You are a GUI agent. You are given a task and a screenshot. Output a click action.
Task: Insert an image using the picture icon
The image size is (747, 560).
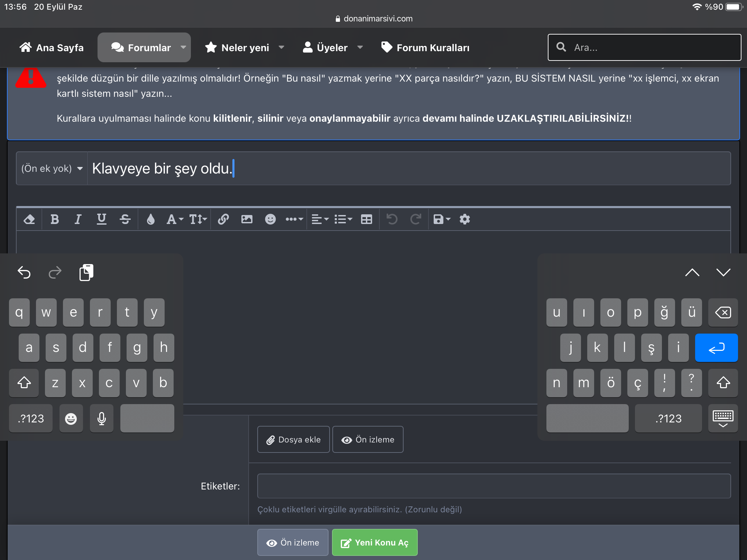pos(247,219)
